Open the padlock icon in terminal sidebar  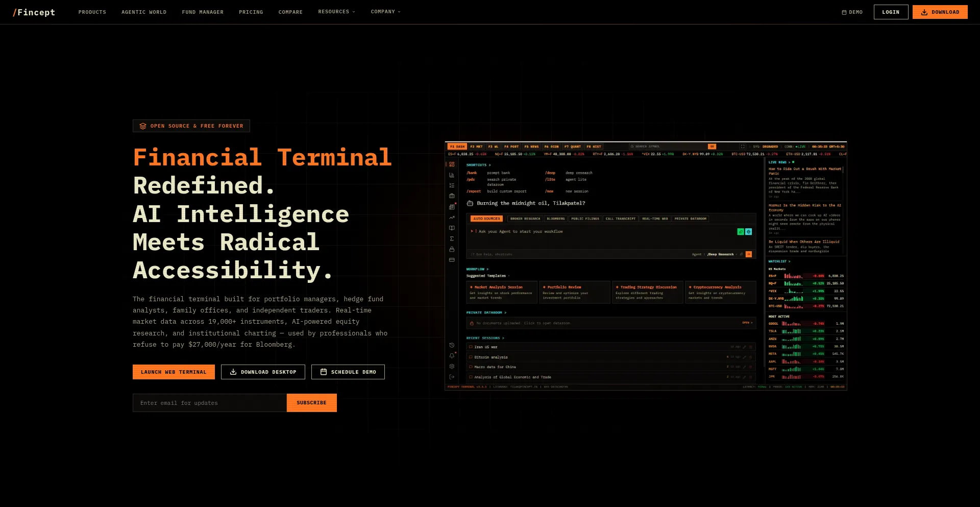[452, 249]
